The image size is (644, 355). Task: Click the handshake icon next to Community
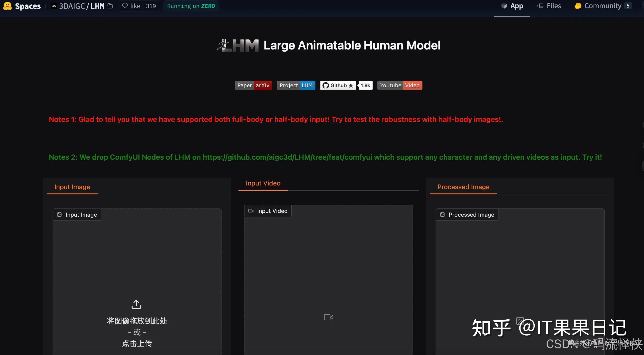[x=578, y=6]
